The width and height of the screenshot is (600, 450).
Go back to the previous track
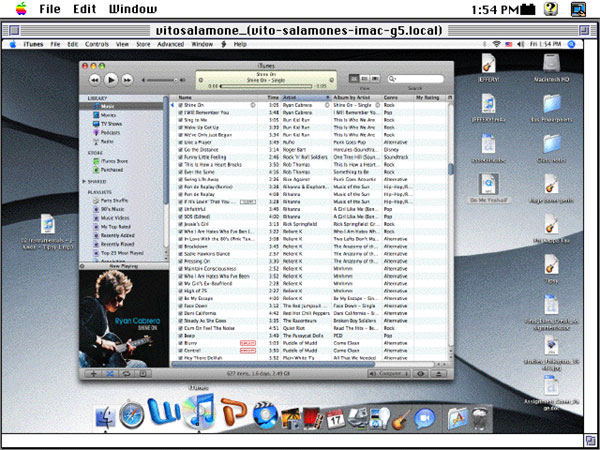coord(94,78)
